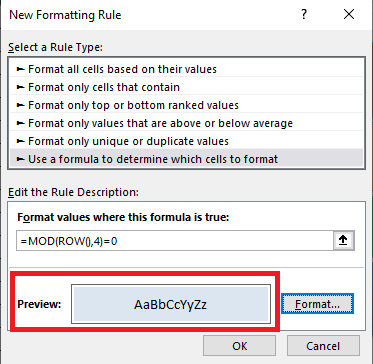373x364 pixels.
Task: Click the light blue AaBbCcYyZz preview sample
Action: coord(171,304)
